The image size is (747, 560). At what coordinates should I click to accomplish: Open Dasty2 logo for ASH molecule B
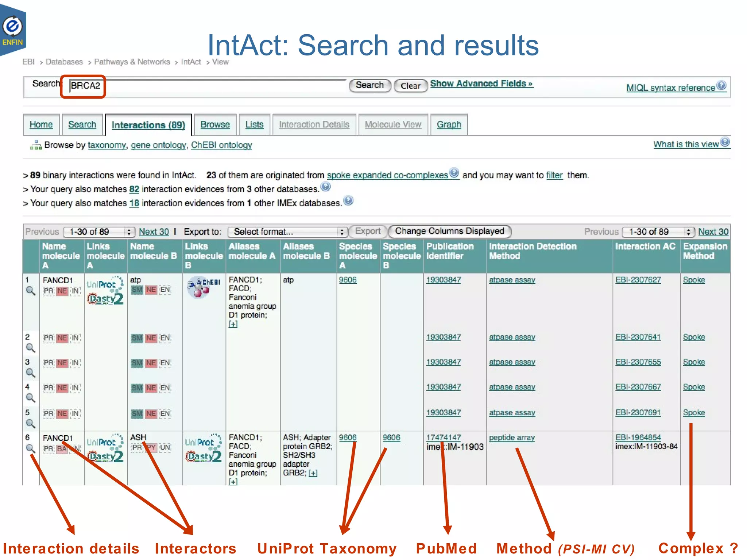(x=203, y=456)
